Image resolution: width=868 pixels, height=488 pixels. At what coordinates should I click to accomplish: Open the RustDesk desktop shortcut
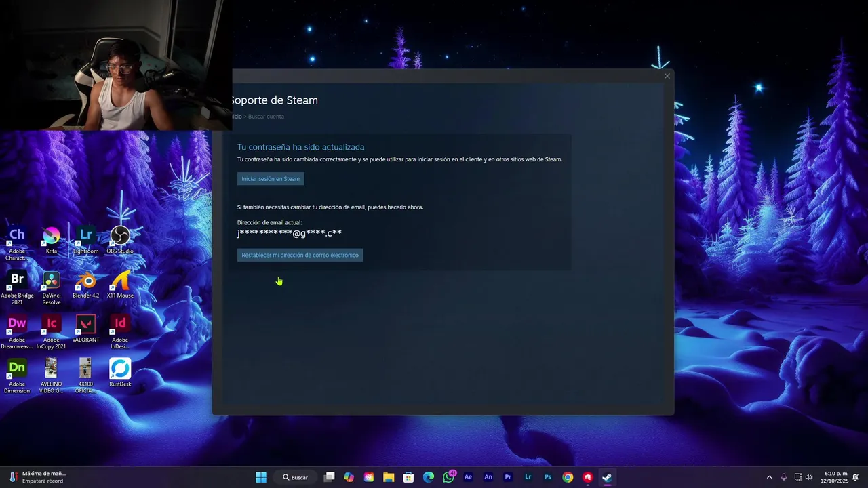120,373
